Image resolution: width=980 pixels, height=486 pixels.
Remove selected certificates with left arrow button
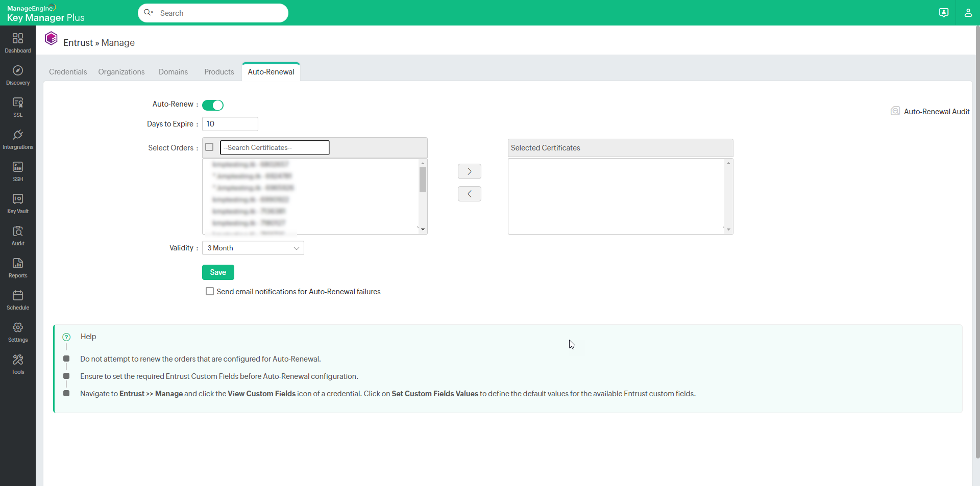(470, 194)
